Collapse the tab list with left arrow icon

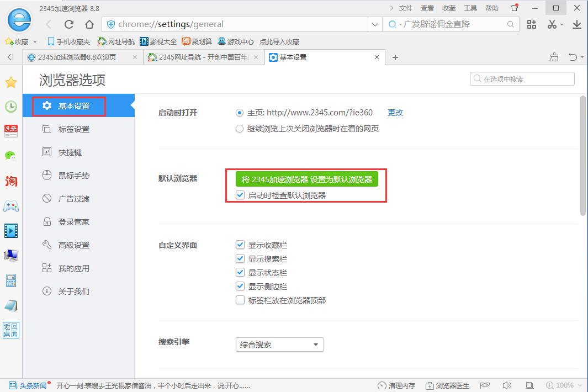(11, 57)
